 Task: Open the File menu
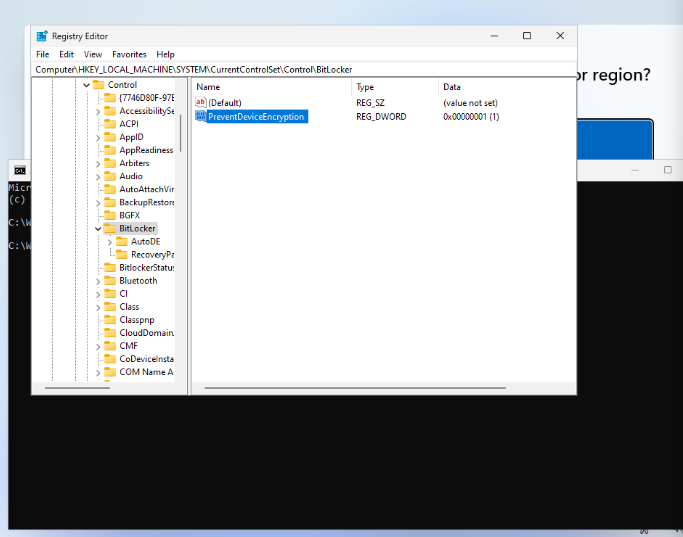42,54
